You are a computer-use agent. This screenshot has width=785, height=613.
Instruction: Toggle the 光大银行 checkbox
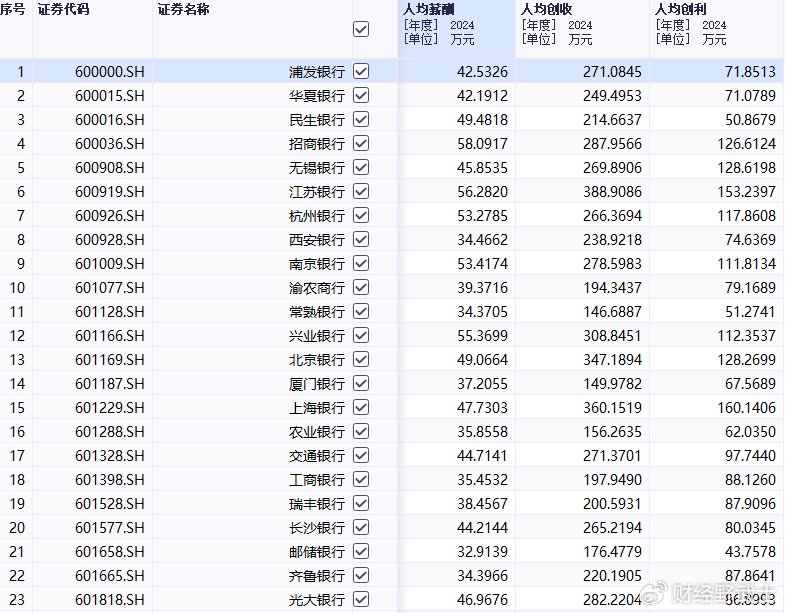coord(361,599)
